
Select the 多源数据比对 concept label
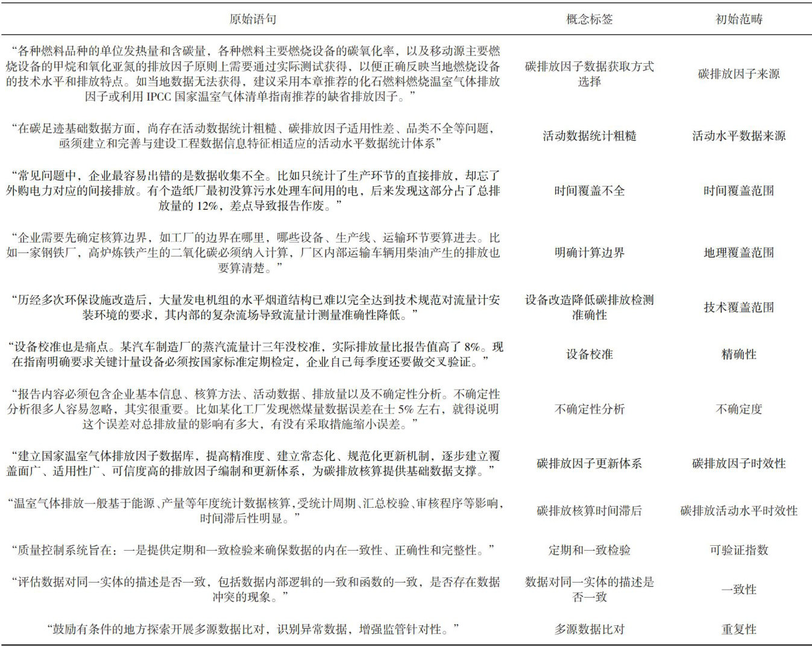tap(589, 630)
